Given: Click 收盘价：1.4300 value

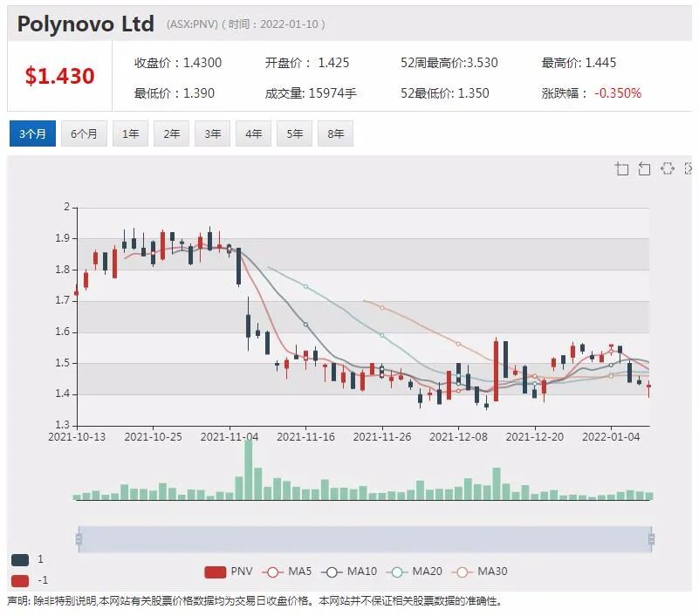Looking at the screenshot, I should pos(178,63).
